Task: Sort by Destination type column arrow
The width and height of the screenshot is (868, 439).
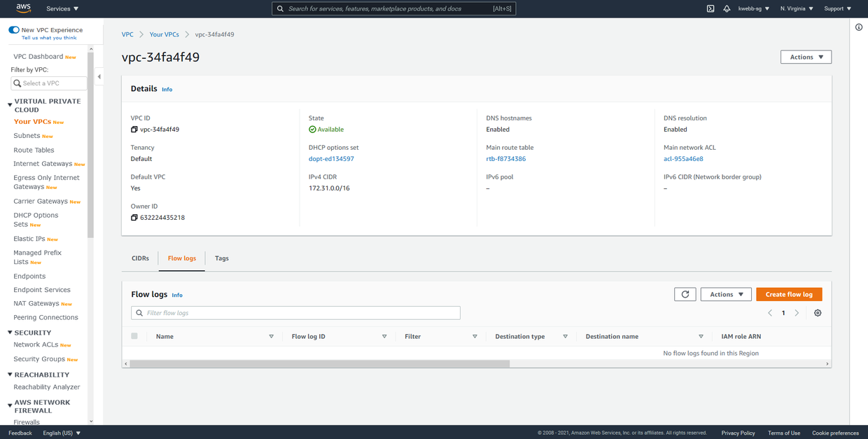Action: (x=565, y=337)
